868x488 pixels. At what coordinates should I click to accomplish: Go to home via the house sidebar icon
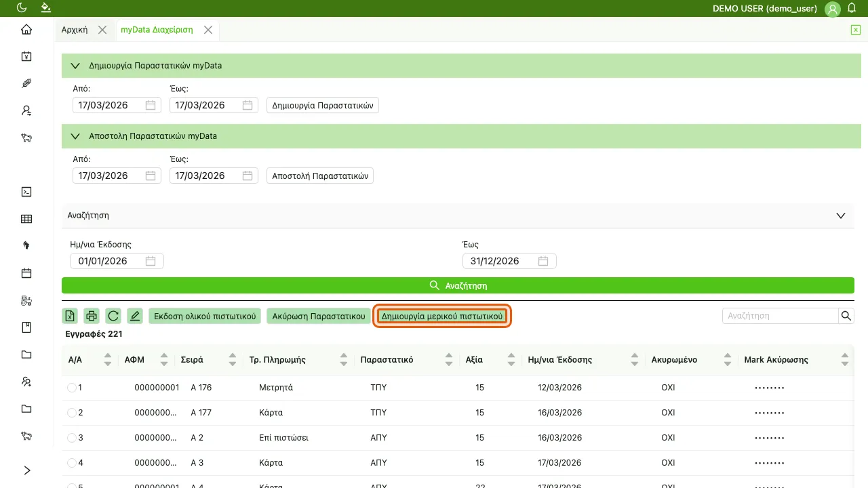point(26,29)
